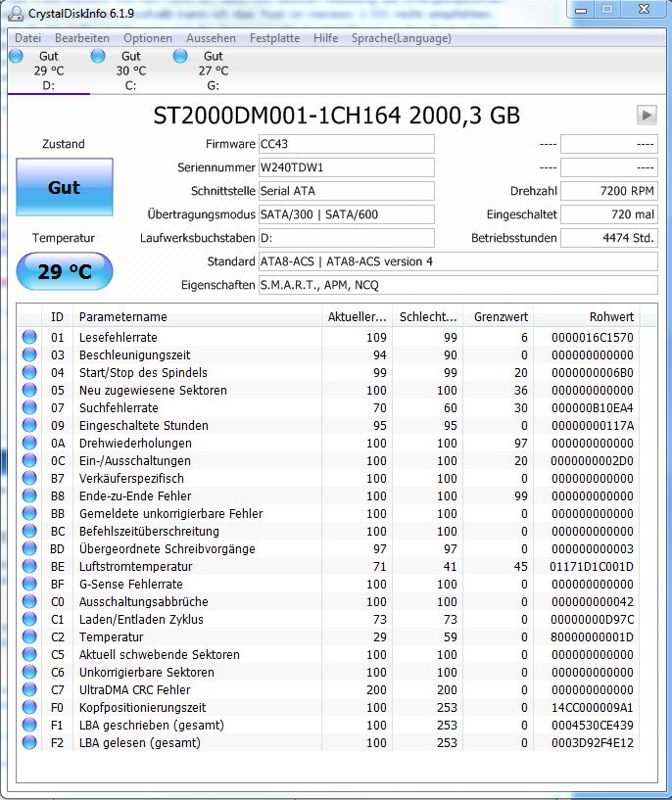Select drive C: status orb
672x800 pixels.
point(98,56)
